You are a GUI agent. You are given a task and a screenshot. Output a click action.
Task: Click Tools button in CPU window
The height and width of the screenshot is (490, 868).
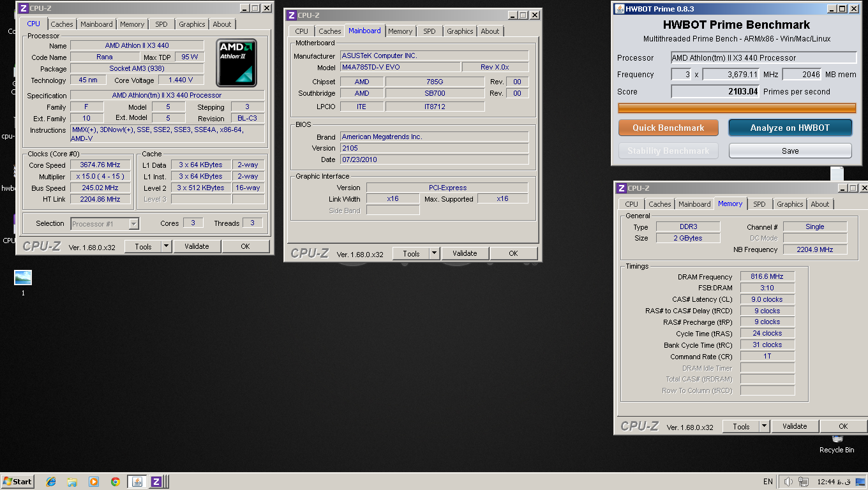[143, 246]
